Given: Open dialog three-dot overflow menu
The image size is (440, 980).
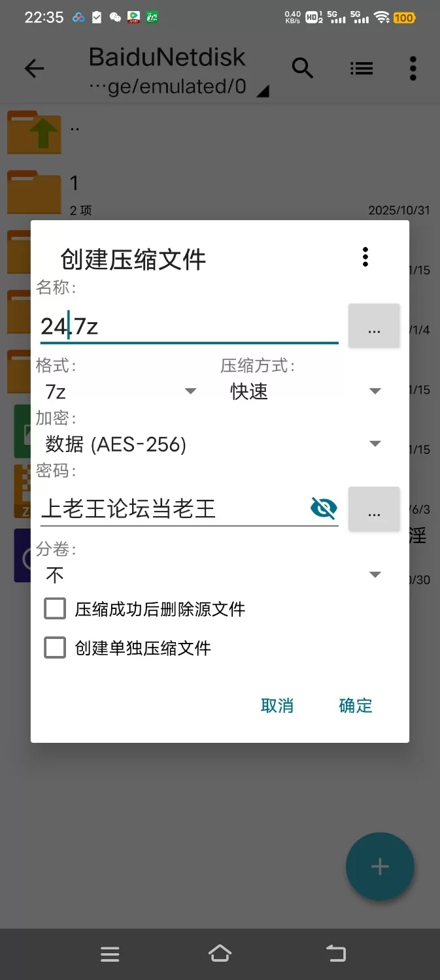Looking at the screenshot, I should (365, 257).
